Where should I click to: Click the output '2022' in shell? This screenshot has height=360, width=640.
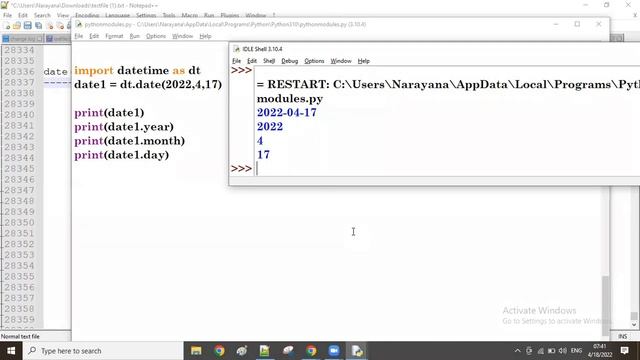[x=270, y=127]
